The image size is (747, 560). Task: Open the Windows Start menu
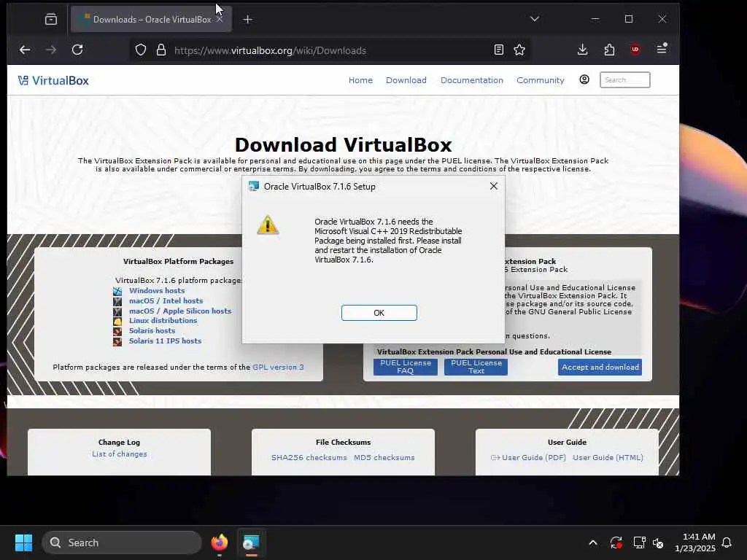[23, 542]
